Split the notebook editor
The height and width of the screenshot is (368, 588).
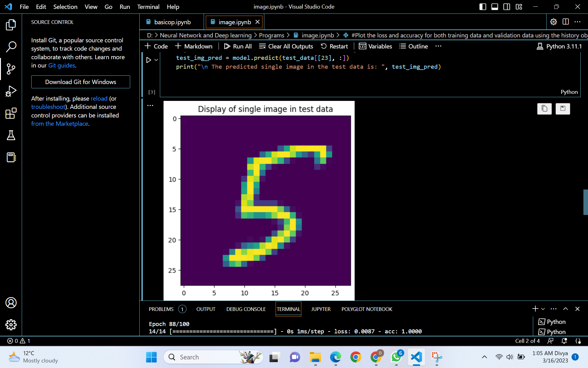click(565, 22)
